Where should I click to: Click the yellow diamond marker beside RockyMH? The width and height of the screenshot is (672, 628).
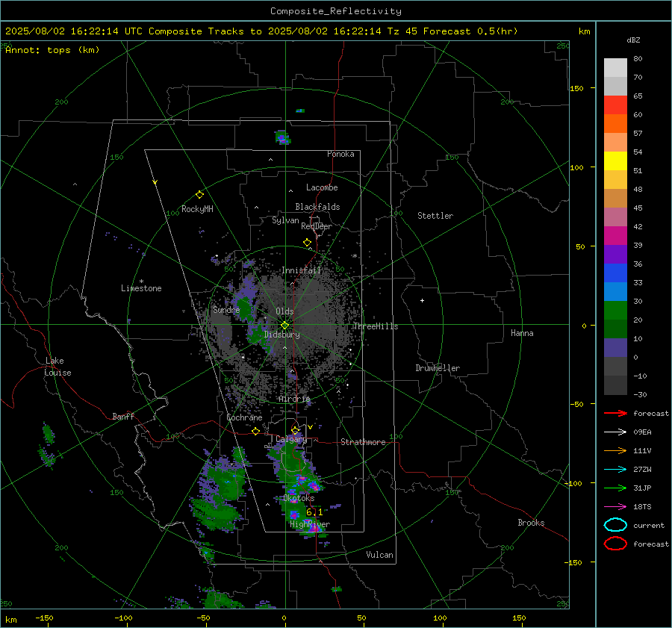199,195
